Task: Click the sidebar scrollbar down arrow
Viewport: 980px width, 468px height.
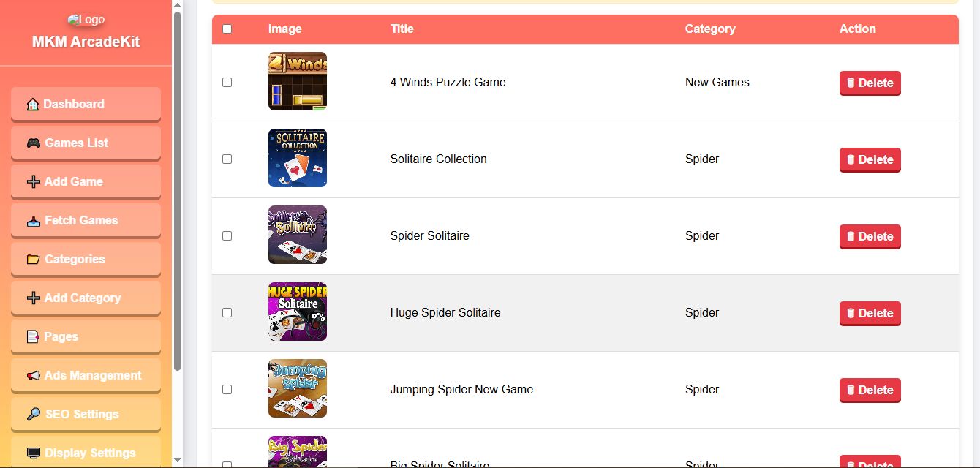Action: click(x=177, y=461)
